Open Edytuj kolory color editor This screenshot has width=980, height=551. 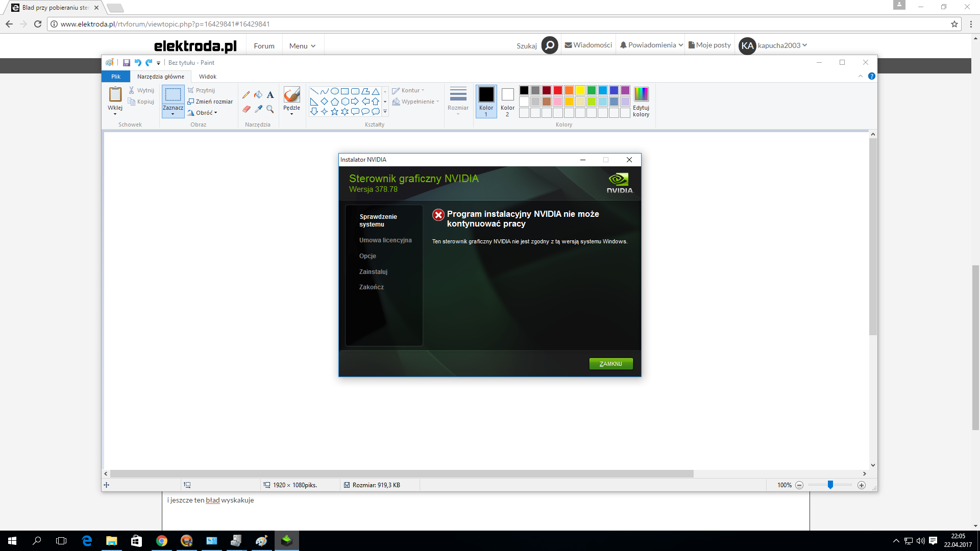point(641,102)
